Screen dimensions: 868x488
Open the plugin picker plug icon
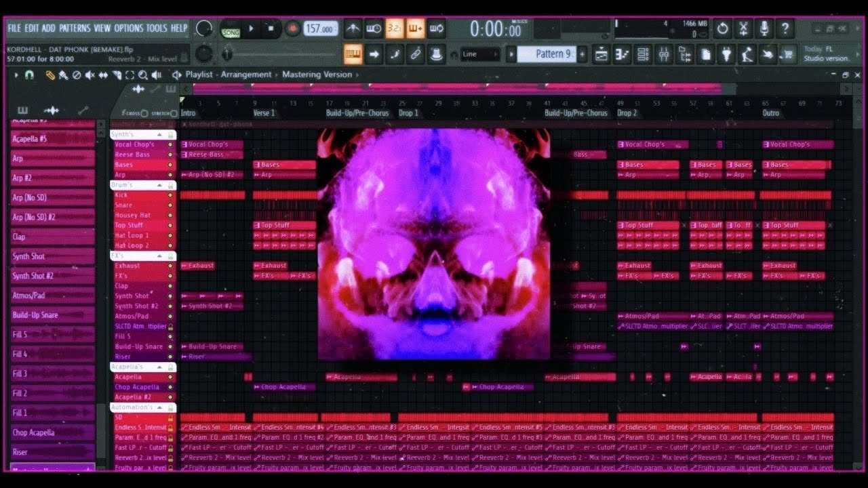pos(727,54)
